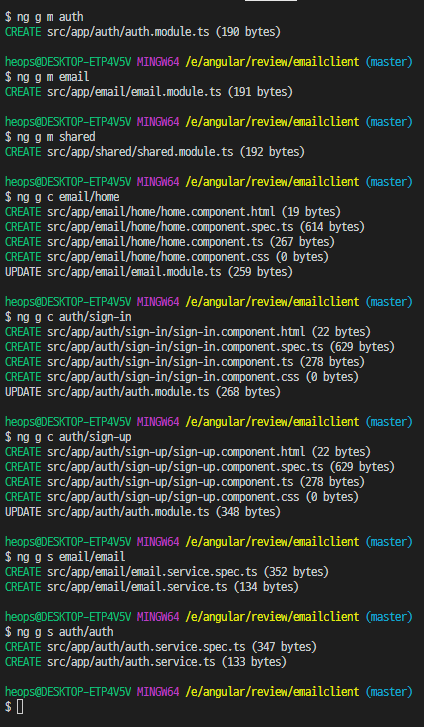Select 'sign-in.component.css (0 bytes)' line

(182, 376)
